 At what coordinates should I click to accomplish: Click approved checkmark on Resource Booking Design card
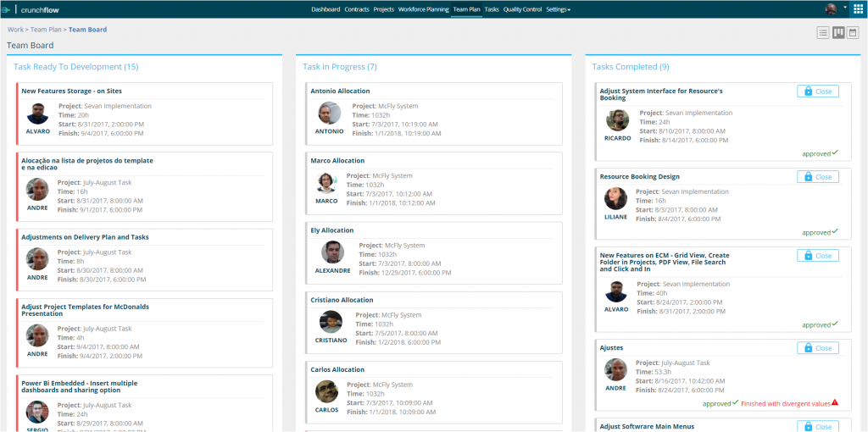tap(835, 232)
